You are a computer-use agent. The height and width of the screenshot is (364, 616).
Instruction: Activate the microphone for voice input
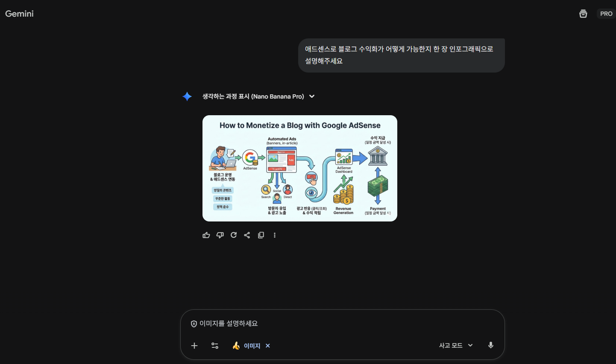pos(491,345)
